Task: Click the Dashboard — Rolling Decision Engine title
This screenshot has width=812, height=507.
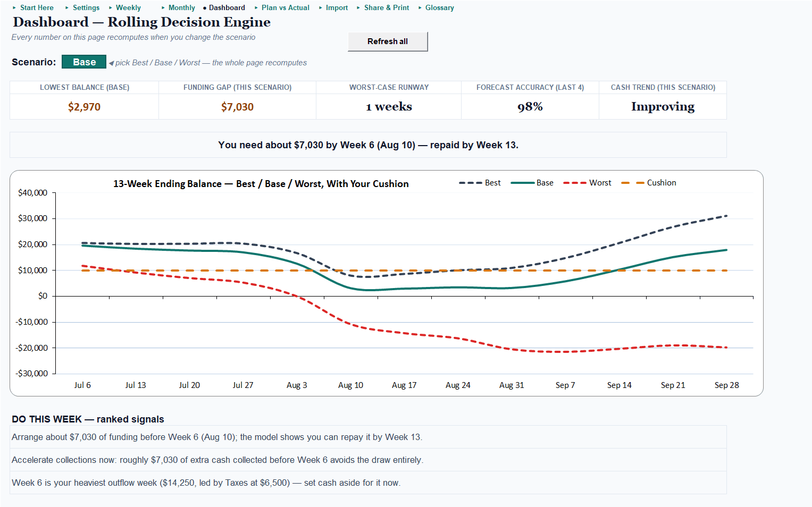Action: pyautogui.click(x=141, y=22)
